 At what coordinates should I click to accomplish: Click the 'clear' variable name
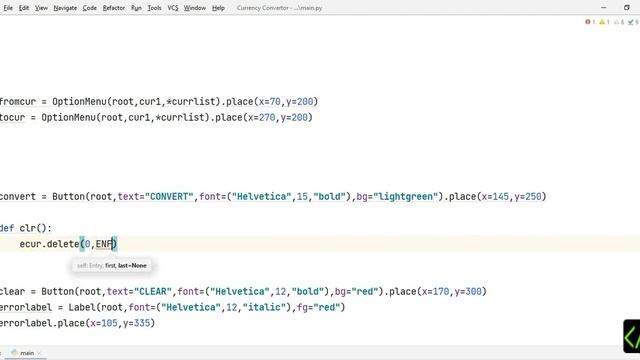click(x=12, y=291)
